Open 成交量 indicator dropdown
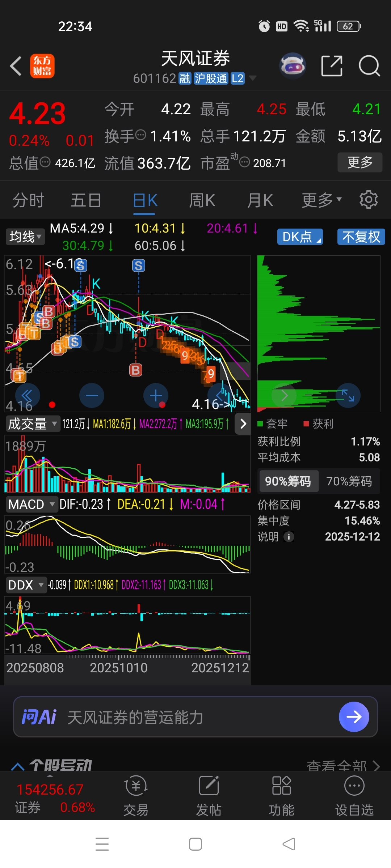 pyautogui.click(x=33, y=424)
